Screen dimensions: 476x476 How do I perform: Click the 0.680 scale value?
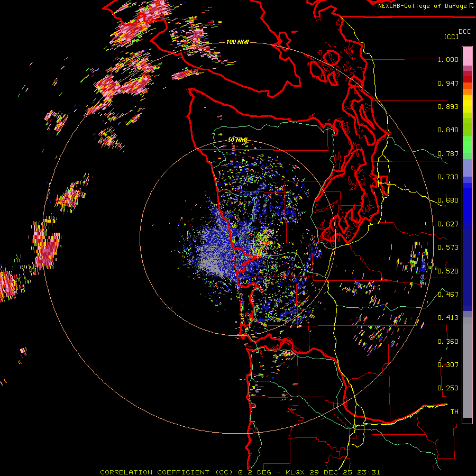click(448, 200)
